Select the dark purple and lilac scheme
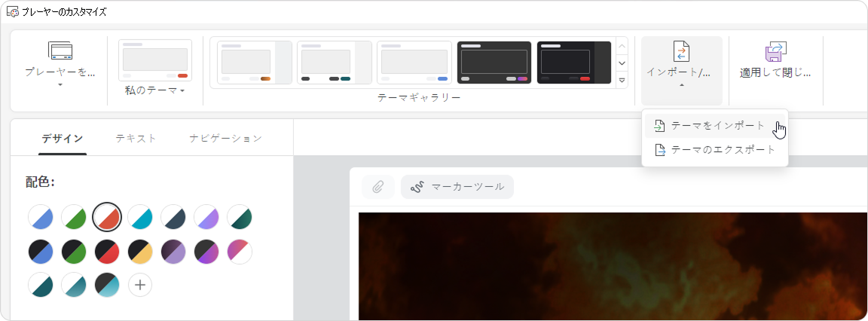 pos(173,252)
